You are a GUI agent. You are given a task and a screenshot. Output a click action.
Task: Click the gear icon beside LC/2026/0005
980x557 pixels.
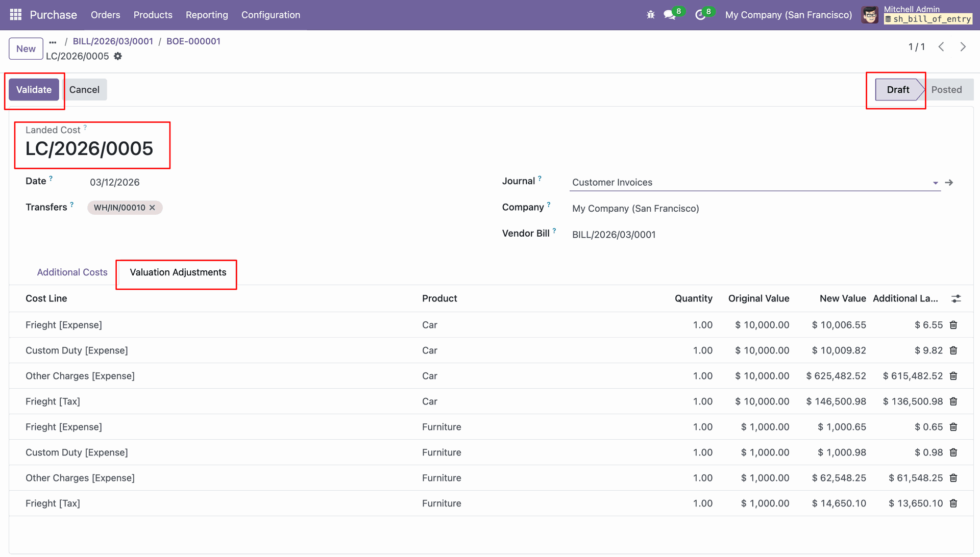[118, 56]
